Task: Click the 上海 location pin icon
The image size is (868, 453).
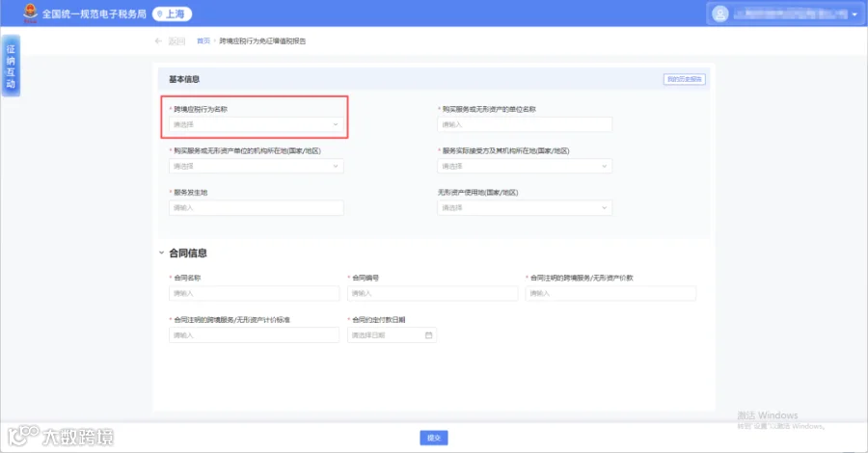Action: tap(160, 13)
